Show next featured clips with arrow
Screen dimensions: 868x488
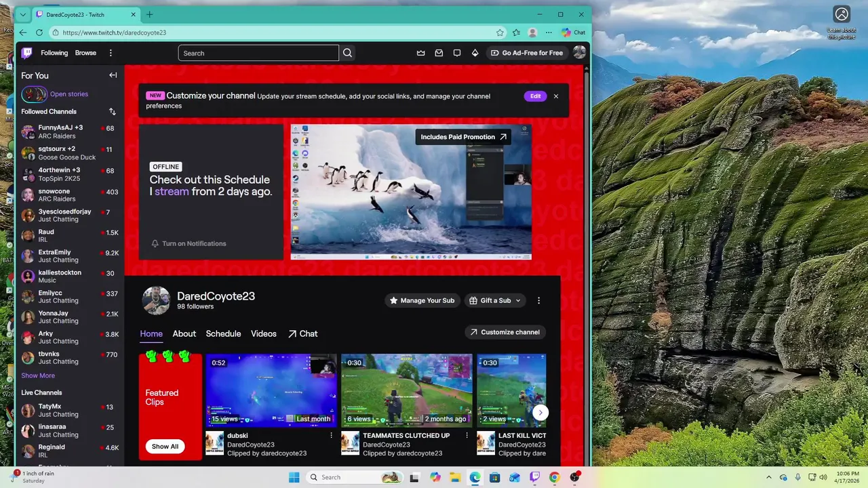point(540,412)
